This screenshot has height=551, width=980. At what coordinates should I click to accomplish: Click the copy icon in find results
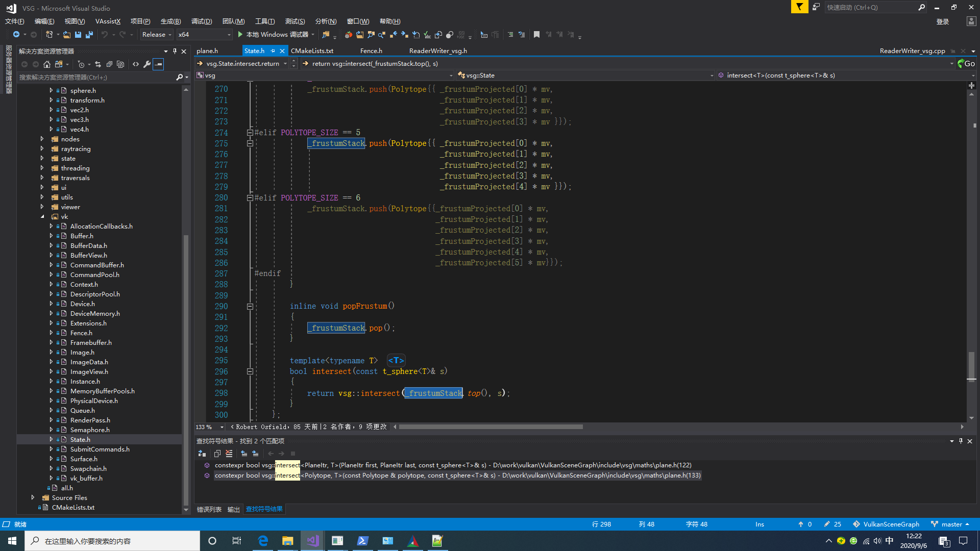(217, 454)
